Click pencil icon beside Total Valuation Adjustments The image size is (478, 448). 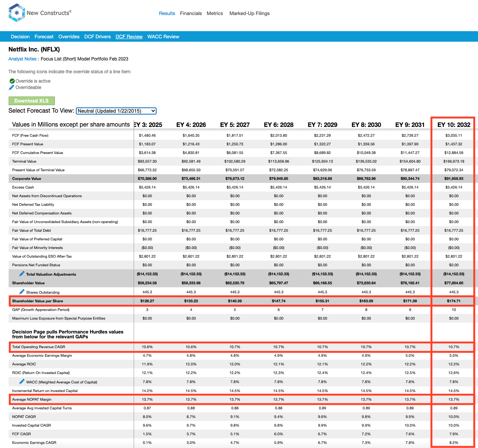[x=22, y=274]
